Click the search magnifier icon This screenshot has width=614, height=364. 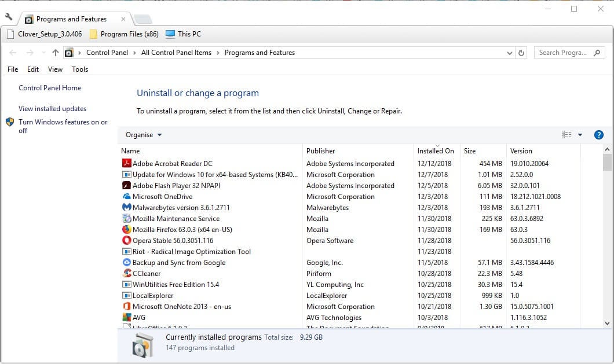pos(597,53)
